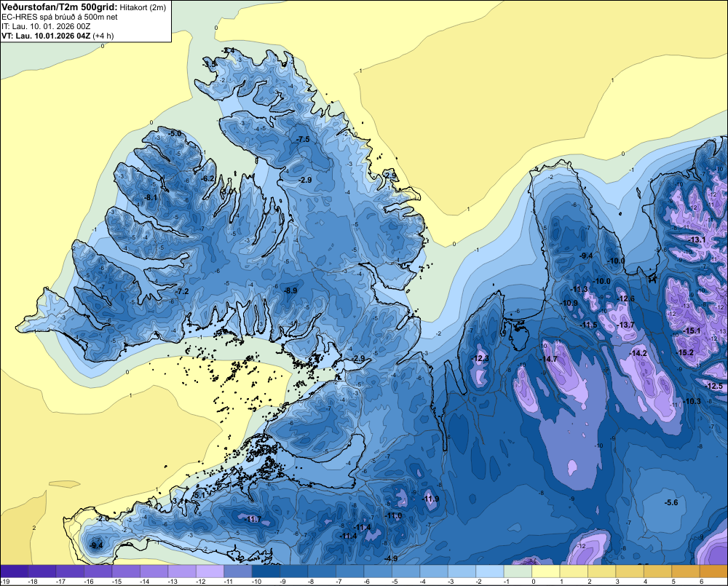Click the -11.5 temperature value on the map
The height and width of the screenshot is (586, 728).
tap(589, 325)
